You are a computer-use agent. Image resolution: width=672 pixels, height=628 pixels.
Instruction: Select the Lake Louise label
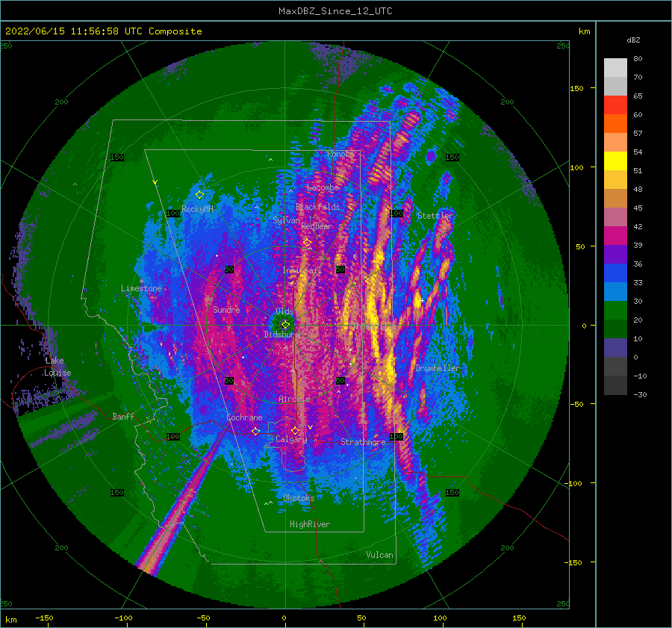coord(57,367)
